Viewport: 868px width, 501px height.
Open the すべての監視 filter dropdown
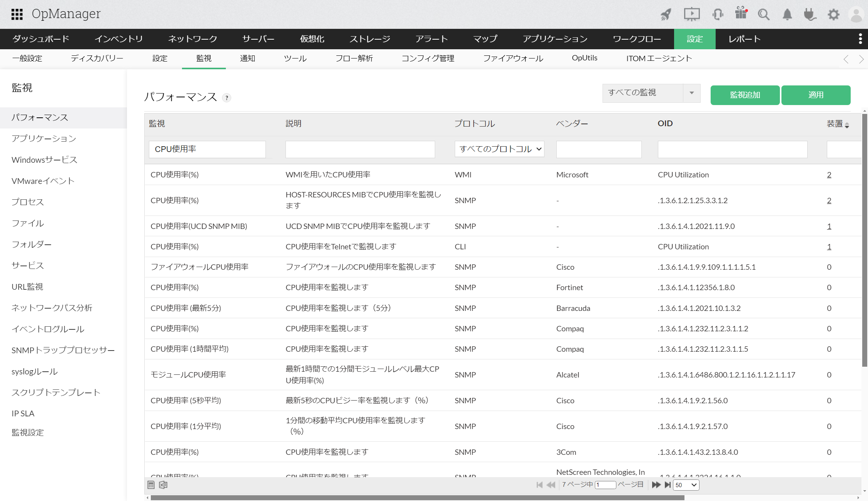click(651, 93)
